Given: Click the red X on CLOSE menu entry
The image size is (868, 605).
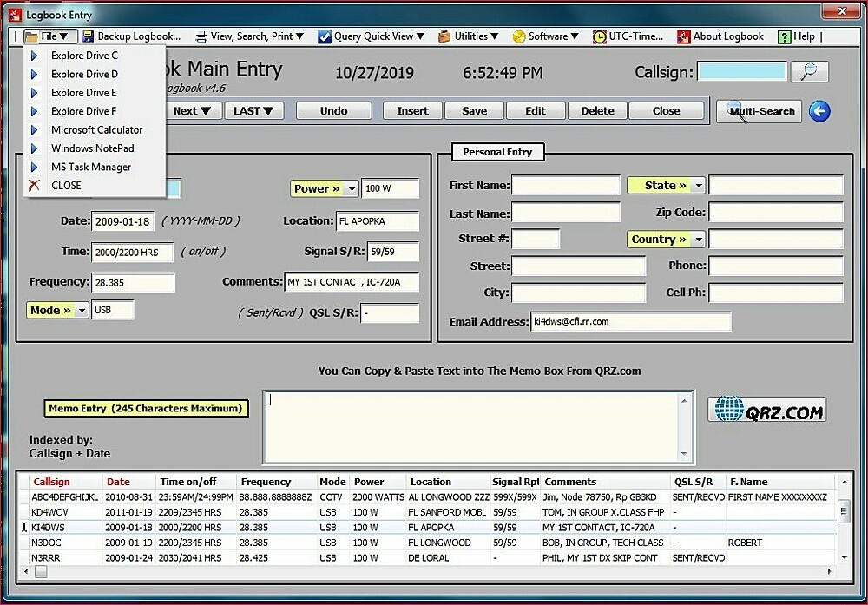Looking at the screenshot, I should (35, 185).
